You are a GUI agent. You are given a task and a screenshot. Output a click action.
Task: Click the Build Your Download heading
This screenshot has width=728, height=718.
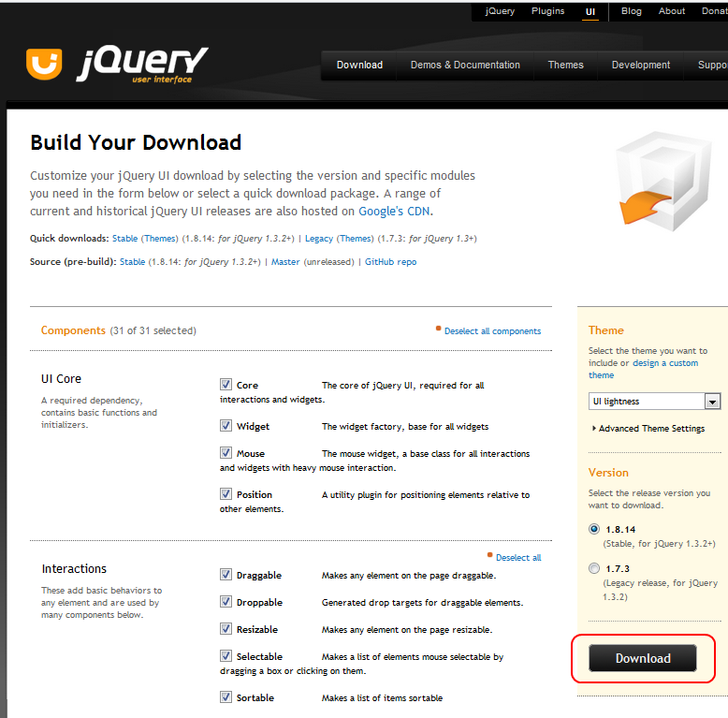136,142
